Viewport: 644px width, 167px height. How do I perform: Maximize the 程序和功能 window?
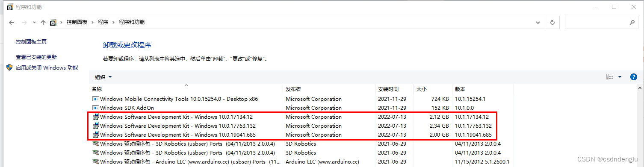(x=614, y=7)
